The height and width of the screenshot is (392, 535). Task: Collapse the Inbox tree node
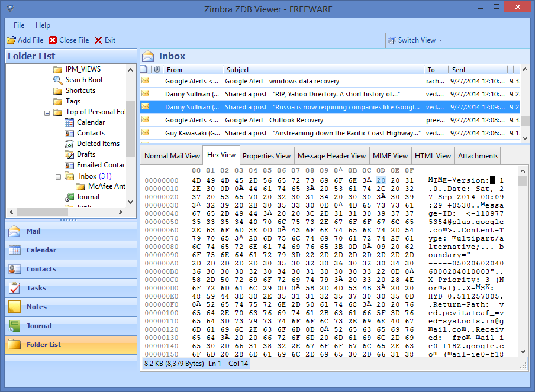tap(59, 177)
